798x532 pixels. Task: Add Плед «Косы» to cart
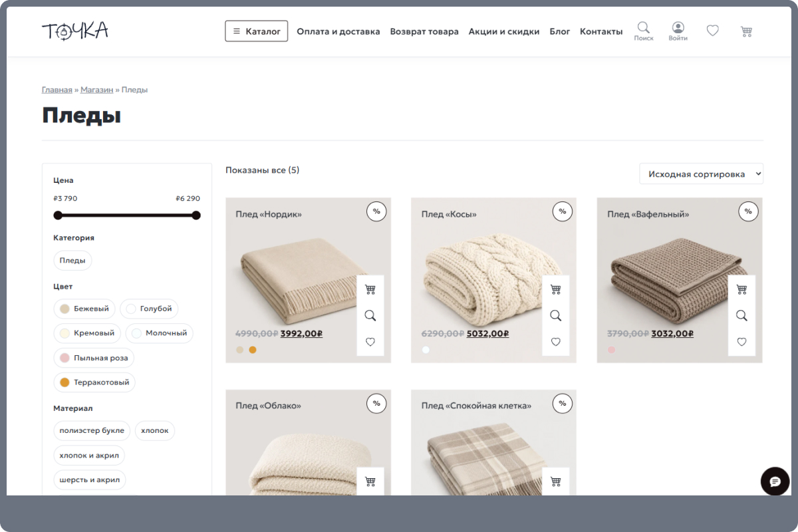click(x=556, y=289)
